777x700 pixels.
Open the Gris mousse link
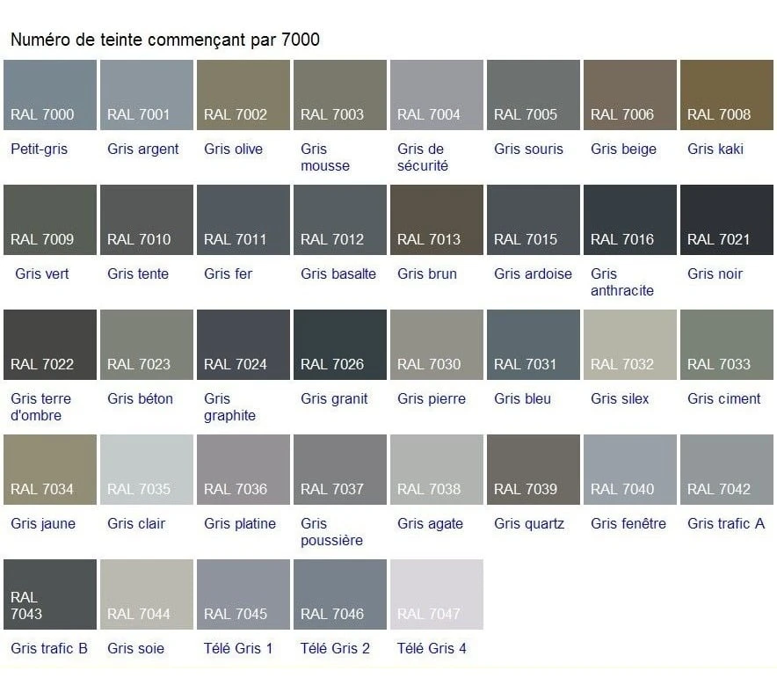pos(325,157)
